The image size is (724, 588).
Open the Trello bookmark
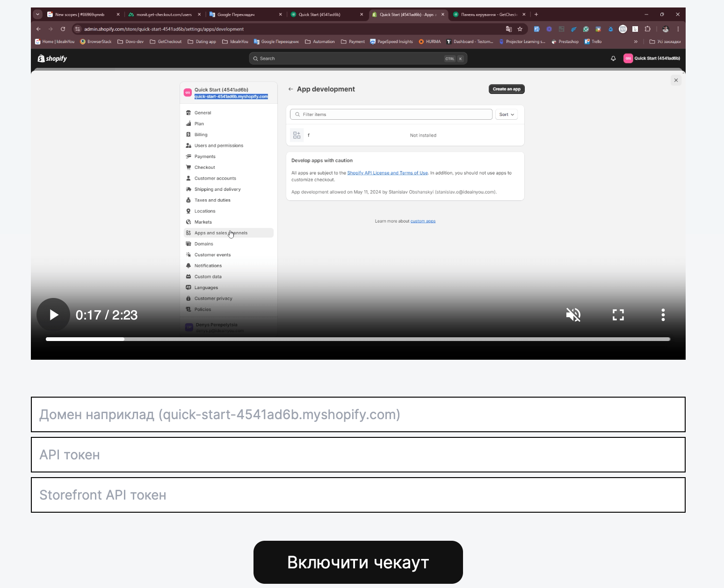[x=593, y=42]
